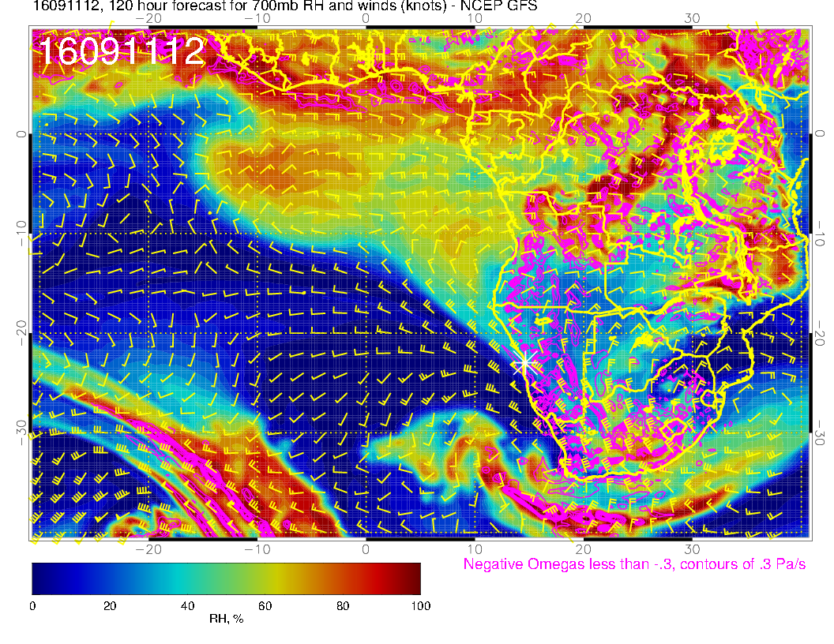The width and height of the screenshot is (834, 644).
Task: Click the white star location marker
Action: pyautogui.click(x=525, y=364)
